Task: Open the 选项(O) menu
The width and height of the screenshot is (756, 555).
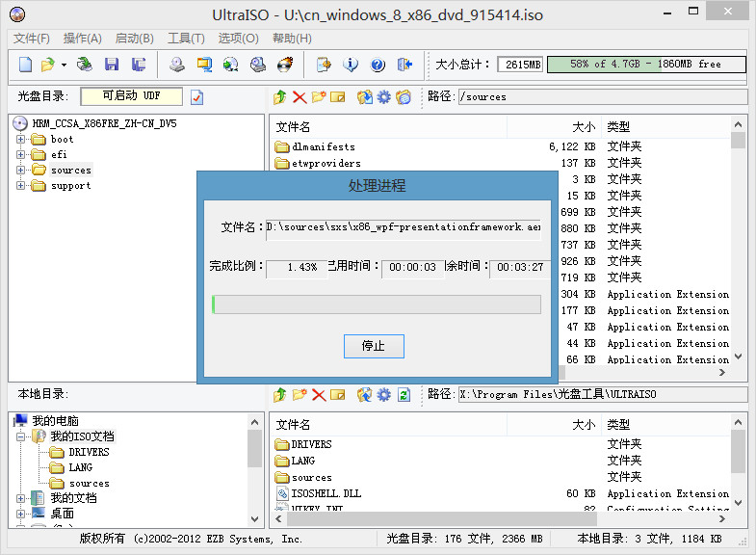Action: pos(238,39)
